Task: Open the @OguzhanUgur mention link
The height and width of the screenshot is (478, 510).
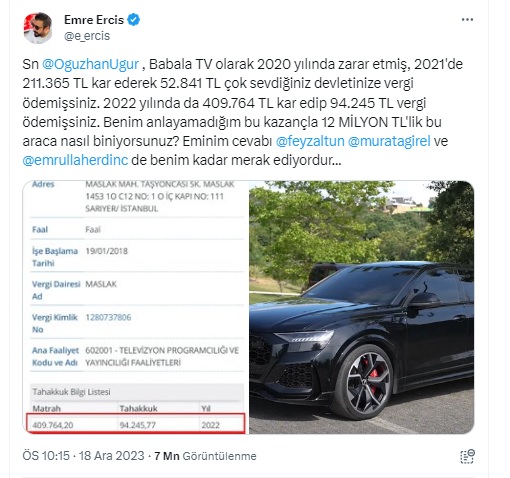Action: point(90,64)
